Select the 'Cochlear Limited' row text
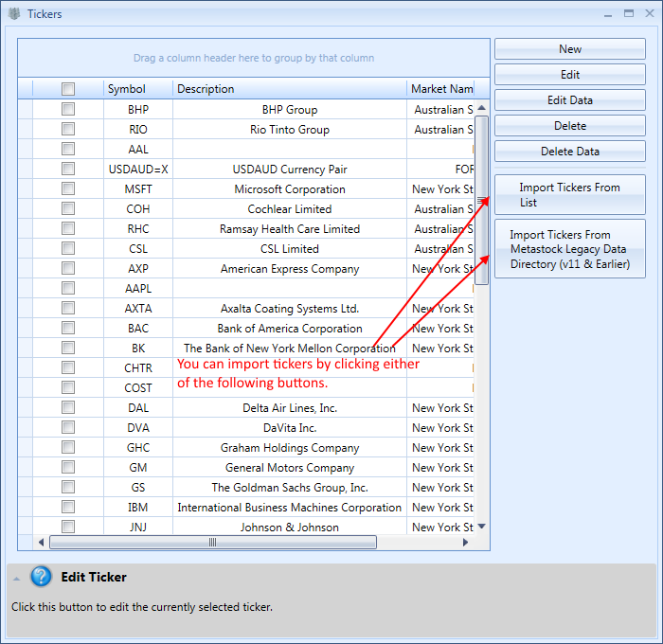 tap(290, 209)
